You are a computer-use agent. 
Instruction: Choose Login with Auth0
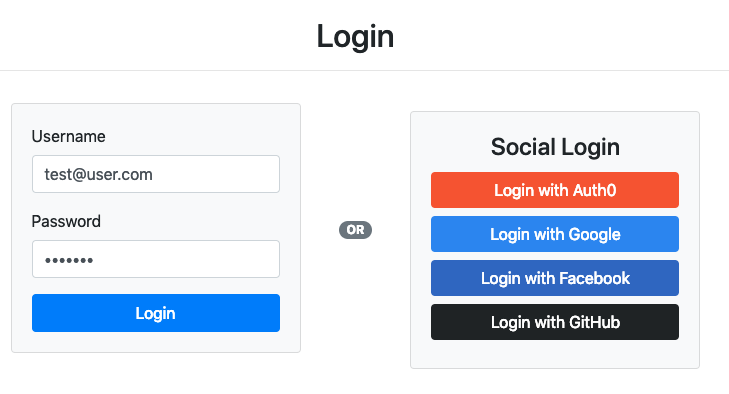tap(555, 190)
